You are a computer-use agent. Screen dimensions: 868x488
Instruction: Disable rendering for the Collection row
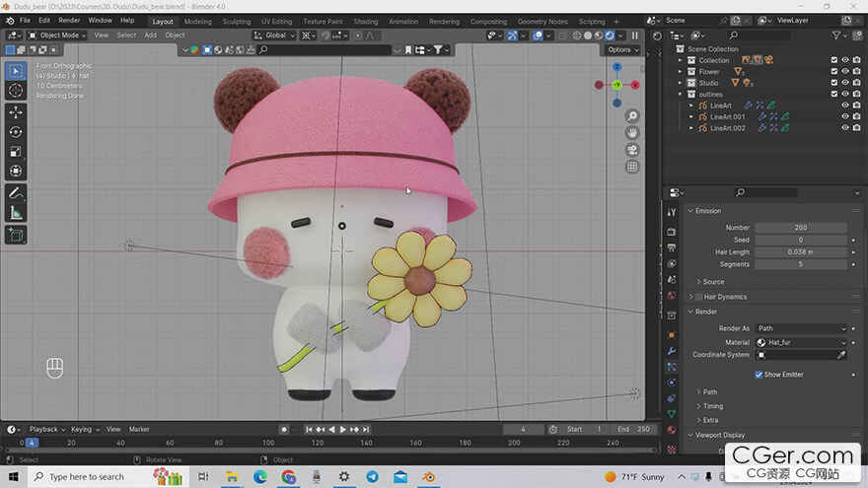[856, 60]
